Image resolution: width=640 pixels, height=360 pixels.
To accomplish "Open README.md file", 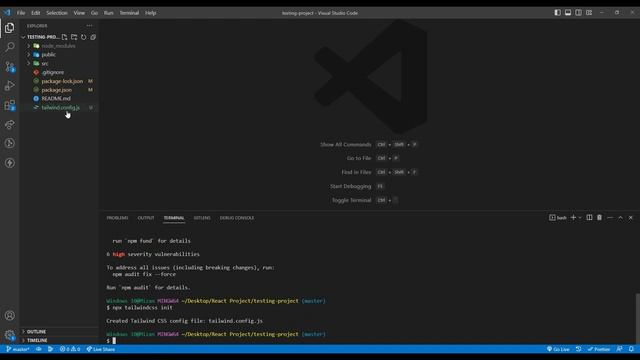I will [58, 98].
